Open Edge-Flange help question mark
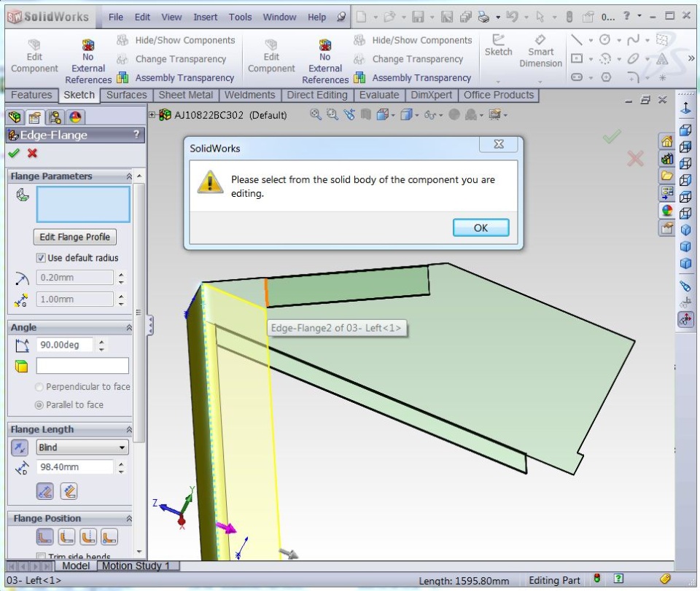This screenshot has height=591, width=700. click(136, 134)
